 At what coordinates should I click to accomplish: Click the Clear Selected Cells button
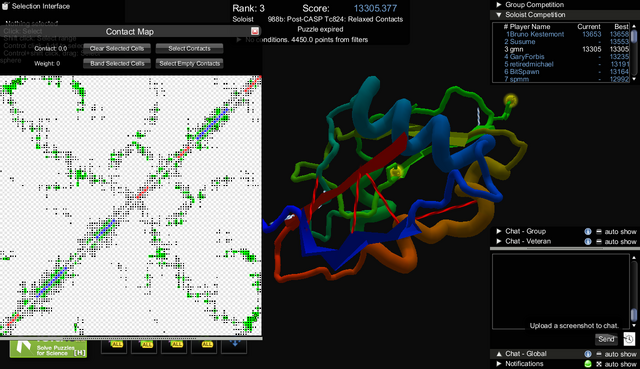pyautogui.click(x=117, y=49)
